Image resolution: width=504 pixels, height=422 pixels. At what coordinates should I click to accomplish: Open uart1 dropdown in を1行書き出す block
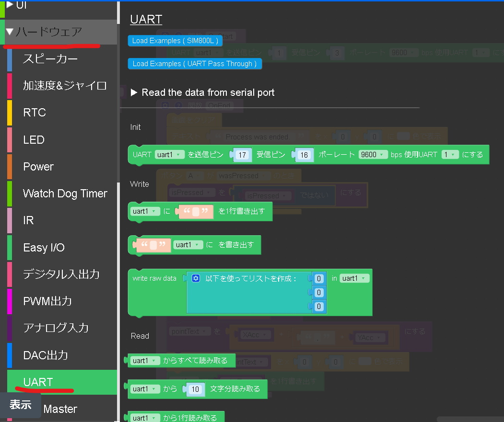click(145, 211)
